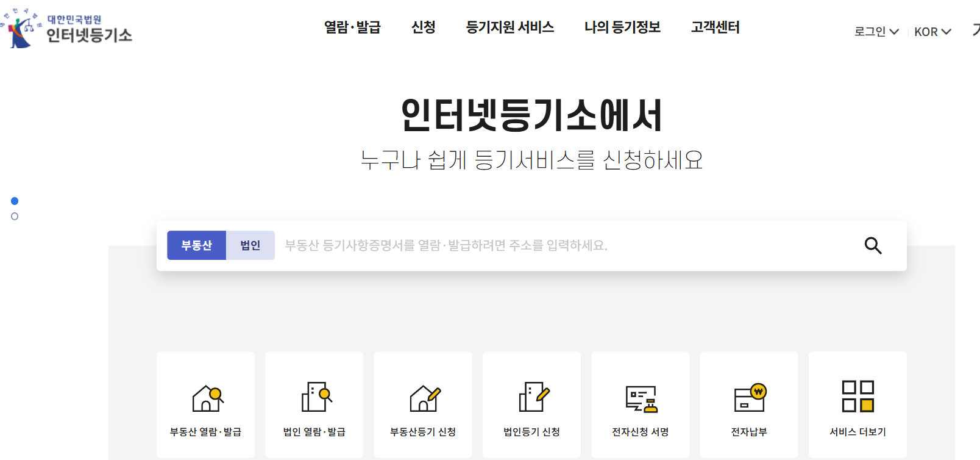Click the 누구나 쉽게 등기서비스를 신청하세요 subtitle
Image resolution: width=980 pixels, height=460 pixels.
click(x=531, y=160)
